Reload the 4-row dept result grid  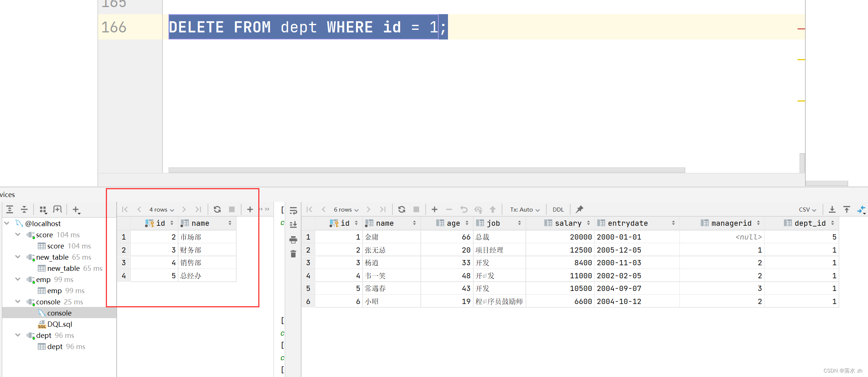tap(217, 209)
